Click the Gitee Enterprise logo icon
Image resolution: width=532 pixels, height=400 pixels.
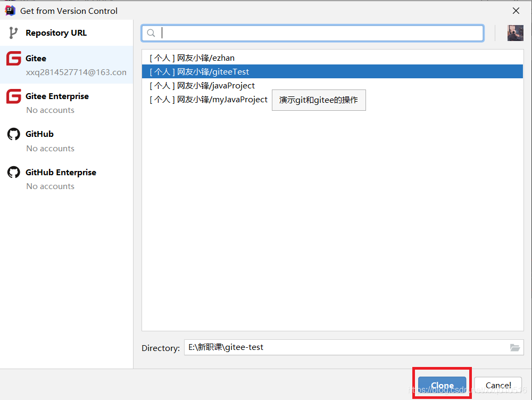pyautogui.click(x=14, y=96)
